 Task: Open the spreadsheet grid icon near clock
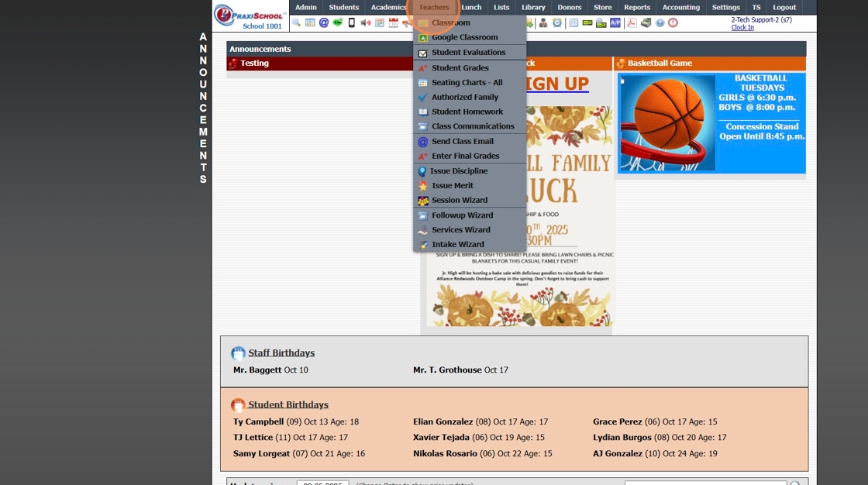(x=573, y=22)
